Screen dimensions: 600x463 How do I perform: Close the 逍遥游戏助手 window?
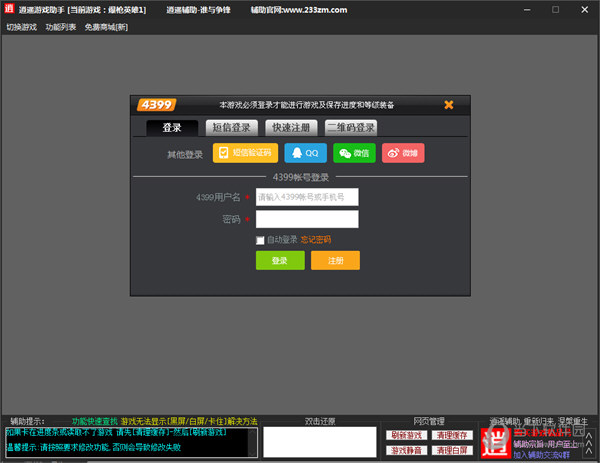585,10
